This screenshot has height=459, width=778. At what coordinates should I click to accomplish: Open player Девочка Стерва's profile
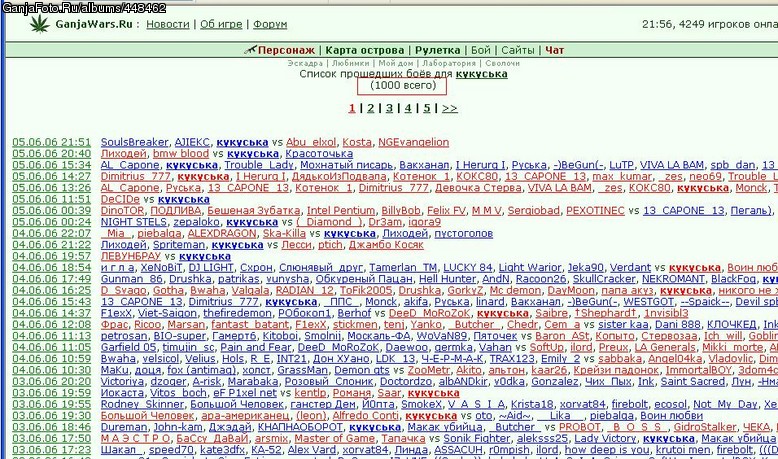(478, 188)
